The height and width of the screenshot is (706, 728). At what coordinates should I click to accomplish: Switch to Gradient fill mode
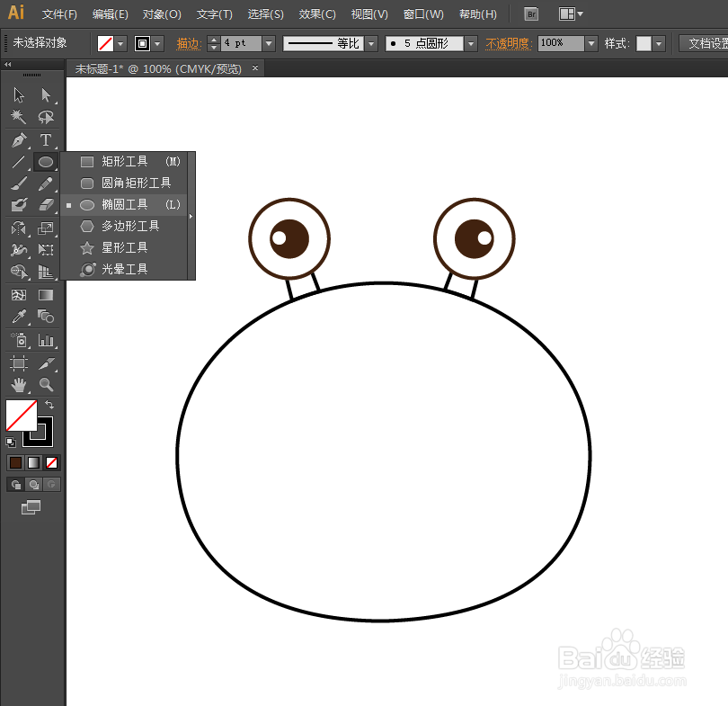click(33, 462)
